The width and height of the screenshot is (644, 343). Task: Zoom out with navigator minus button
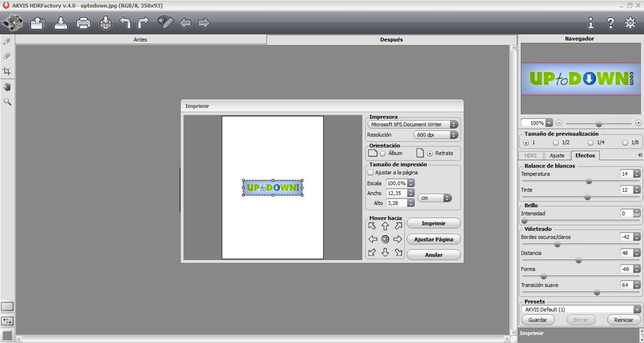point(559,123)
